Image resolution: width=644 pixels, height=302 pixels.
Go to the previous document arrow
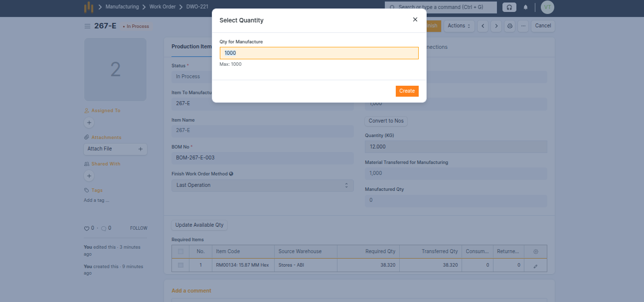coord(483,26)
